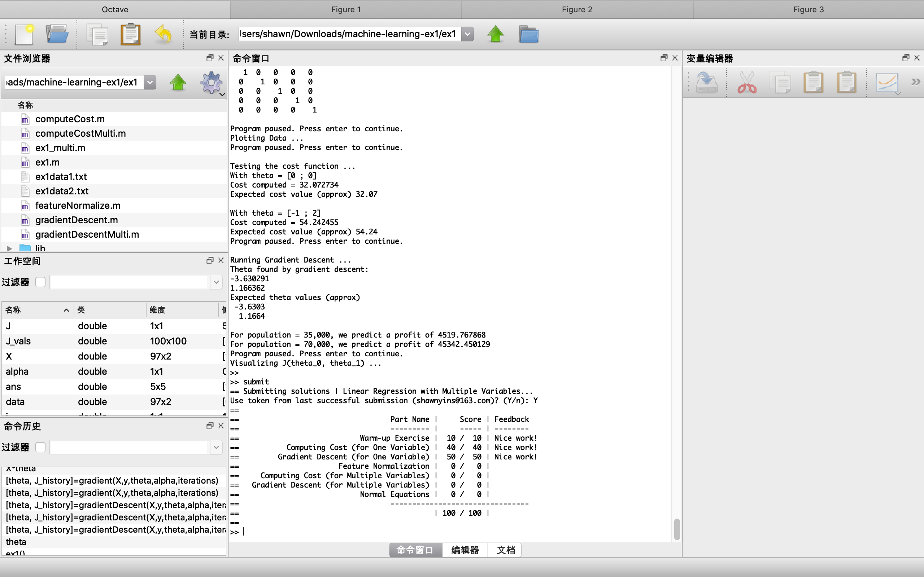
Task: Click the Save variable icon in variable editor
Action: 706,83
